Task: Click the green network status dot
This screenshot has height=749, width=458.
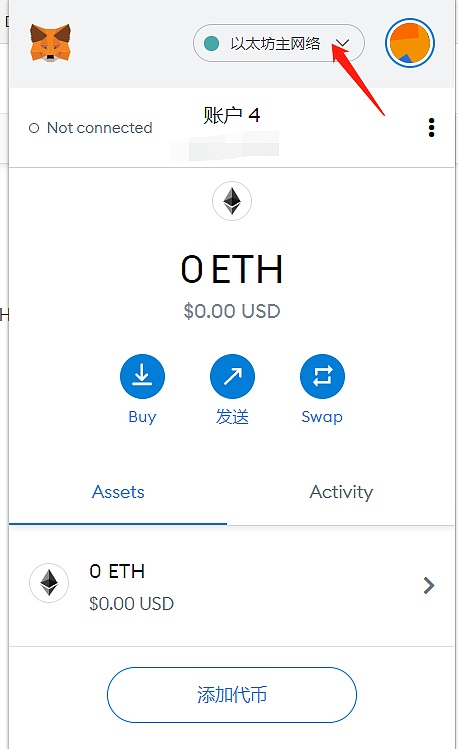Action: tap(211, 43)
